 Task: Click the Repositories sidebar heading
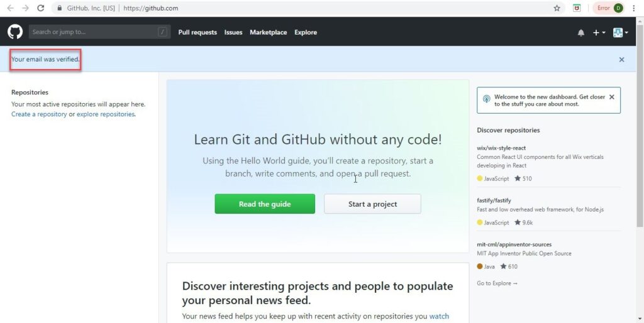30,93
